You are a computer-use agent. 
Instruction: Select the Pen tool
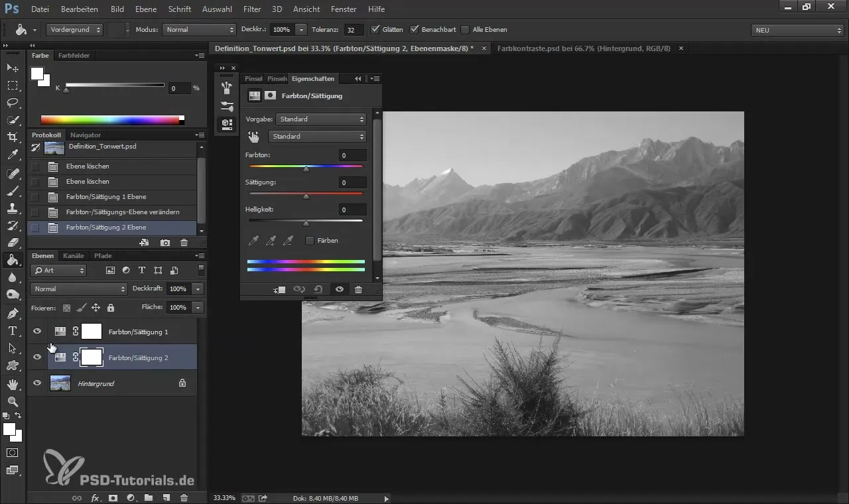tap(13, 313)
